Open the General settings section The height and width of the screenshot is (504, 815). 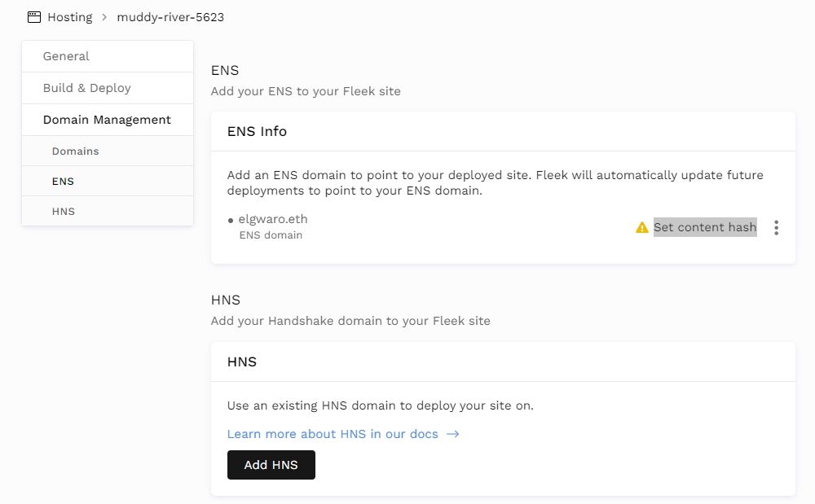pyautogui.click(x=66, y=56)
